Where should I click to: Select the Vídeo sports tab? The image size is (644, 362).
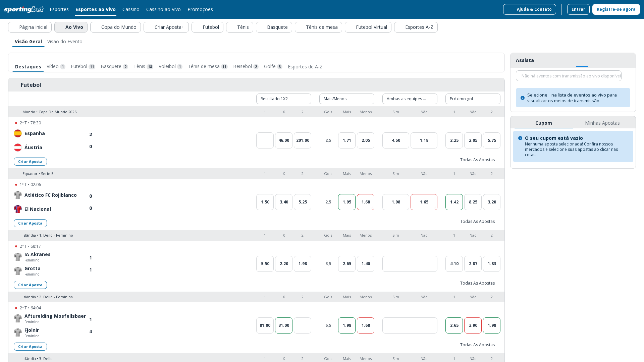click(x=56, y=66)
